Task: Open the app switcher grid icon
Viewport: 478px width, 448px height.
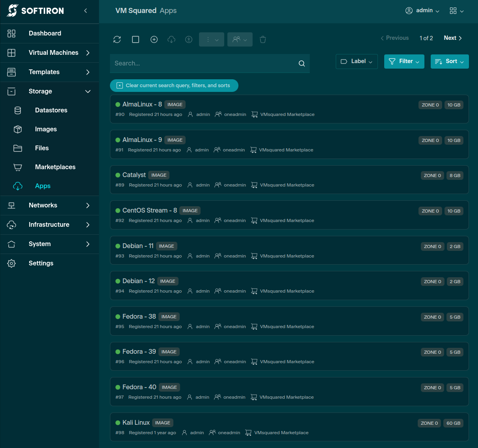Action: (x=456, y=11)
